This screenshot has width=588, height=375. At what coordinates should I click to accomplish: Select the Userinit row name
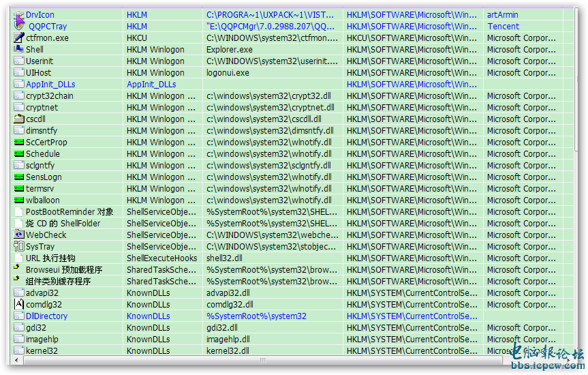point(38,61)
